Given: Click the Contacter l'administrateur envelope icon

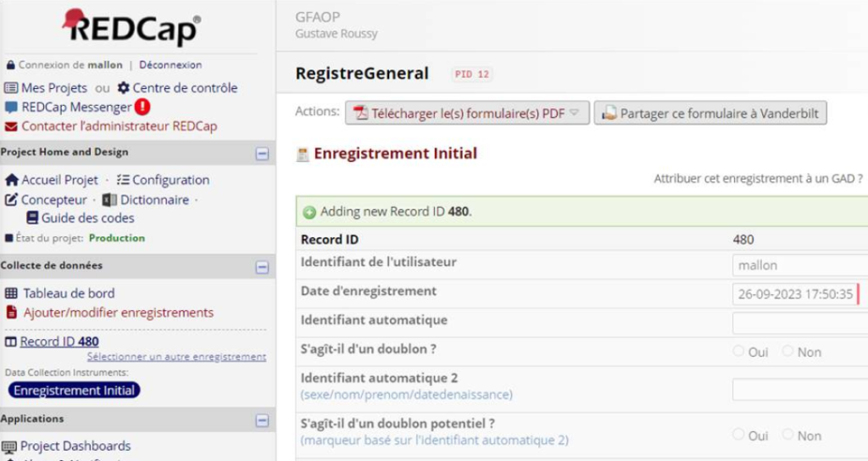Looking at the screenshot, I should coord(11,127).
